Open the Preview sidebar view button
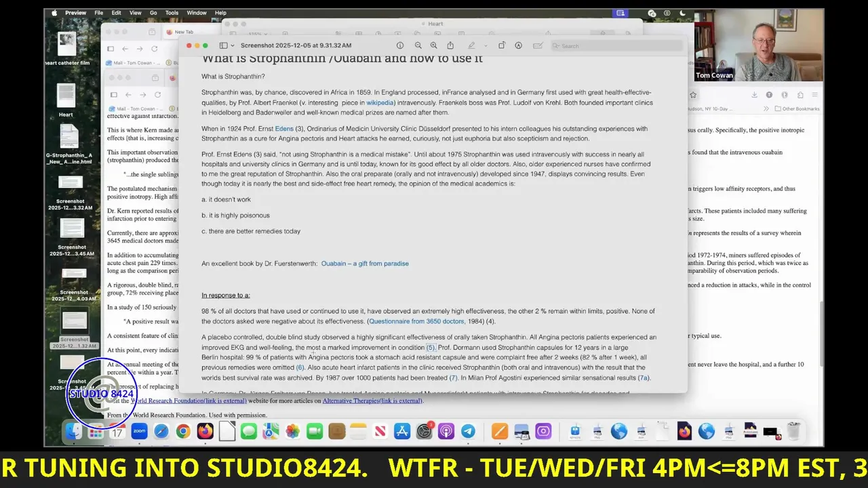Image resolution: width=868 pixels, height=488 pixels. [x=223, y=45]
